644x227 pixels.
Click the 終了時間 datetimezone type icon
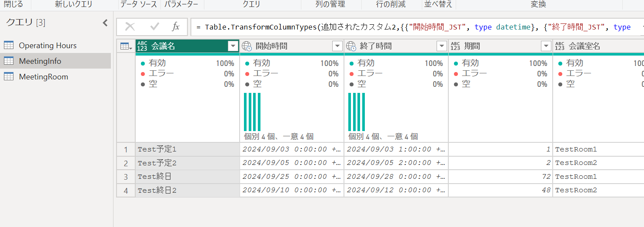(351, 46)
